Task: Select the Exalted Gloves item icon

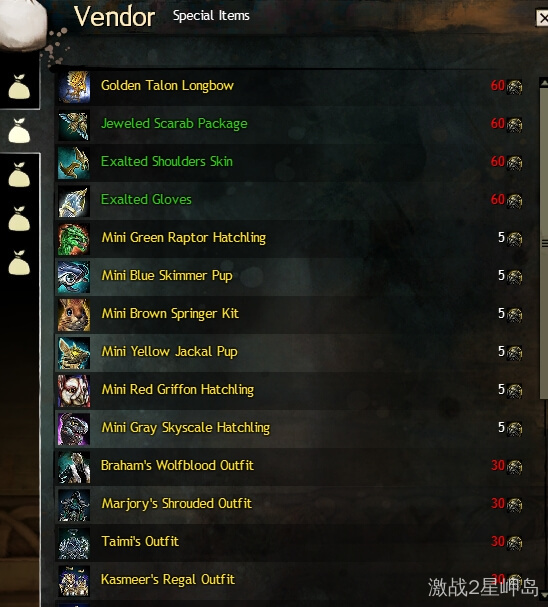Action: click(x=74, y=201)
